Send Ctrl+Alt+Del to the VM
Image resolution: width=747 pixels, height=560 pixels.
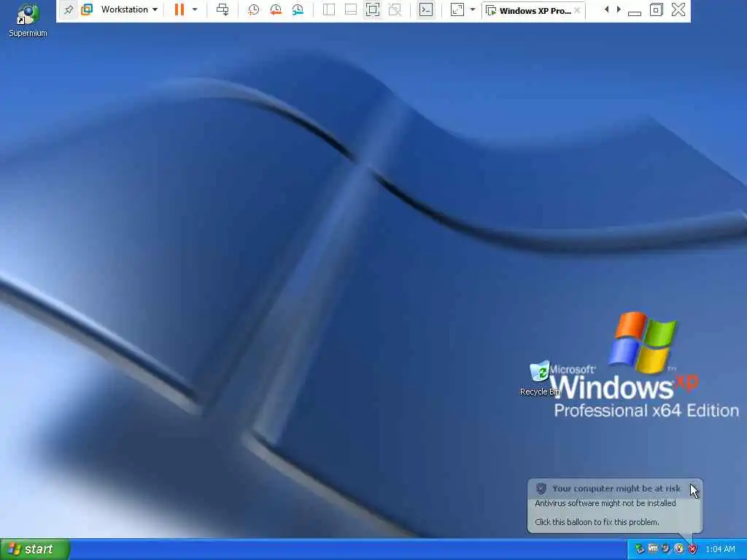[x=222, y=9]
